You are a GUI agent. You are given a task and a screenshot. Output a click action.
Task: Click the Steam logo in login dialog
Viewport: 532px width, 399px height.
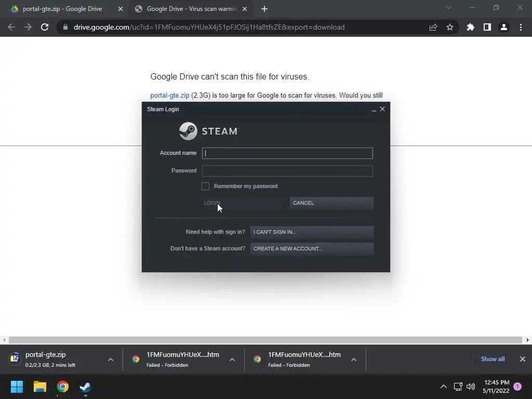[209, 131]
